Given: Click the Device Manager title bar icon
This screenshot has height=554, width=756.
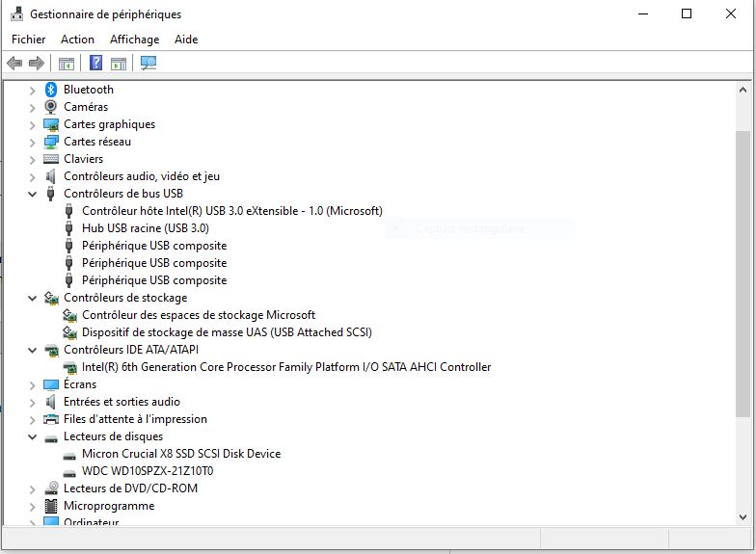Looking at the screenshot, I should (17, 13).
